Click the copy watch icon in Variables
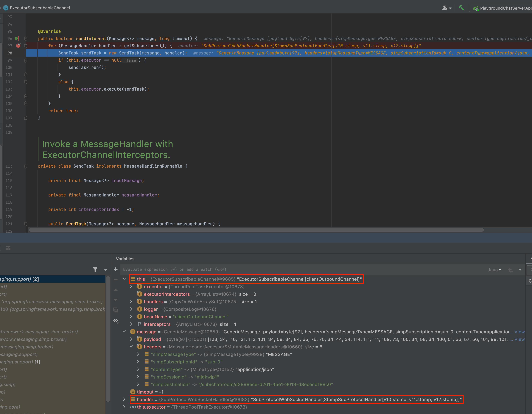 point(116,310)
